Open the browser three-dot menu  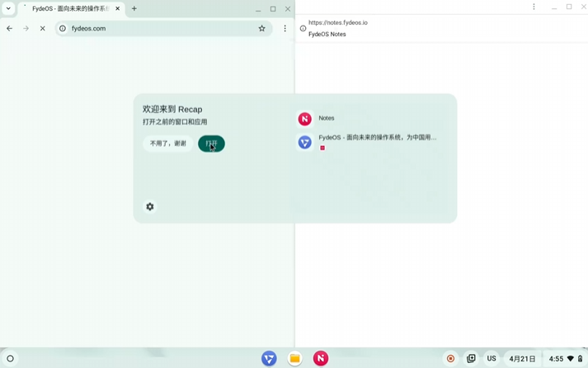[x=285, y=29]
